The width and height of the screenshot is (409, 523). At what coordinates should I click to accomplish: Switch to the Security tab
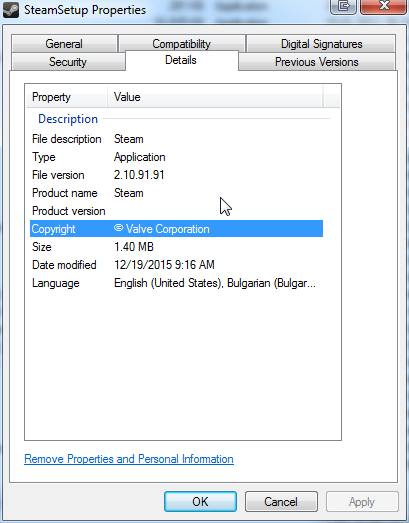68,62
